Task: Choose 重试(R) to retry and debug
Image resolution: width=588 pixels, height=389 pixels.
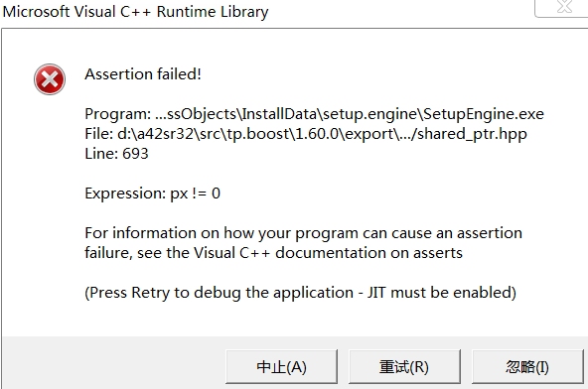Action: pos(404,366)
